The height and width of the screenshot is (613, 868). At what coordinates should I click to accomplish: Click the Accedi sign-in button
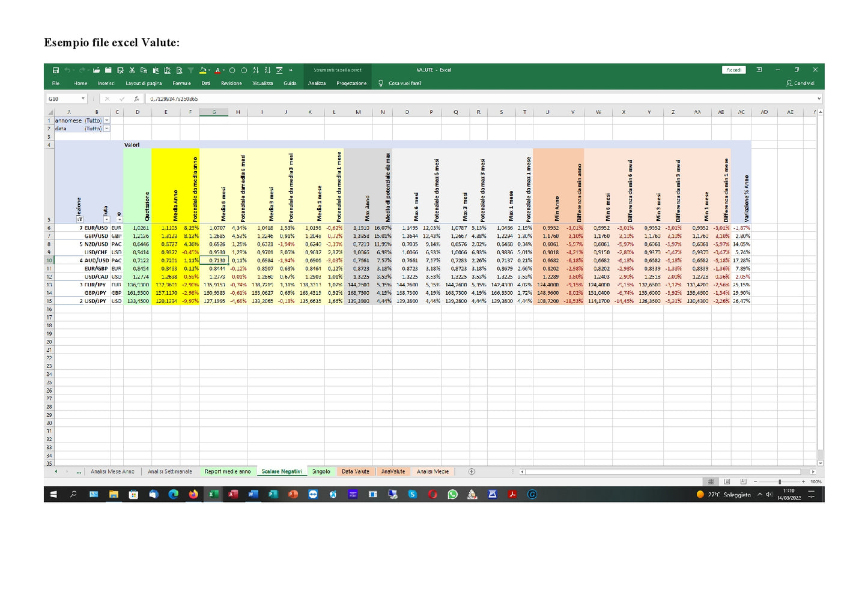coord(734,70)
